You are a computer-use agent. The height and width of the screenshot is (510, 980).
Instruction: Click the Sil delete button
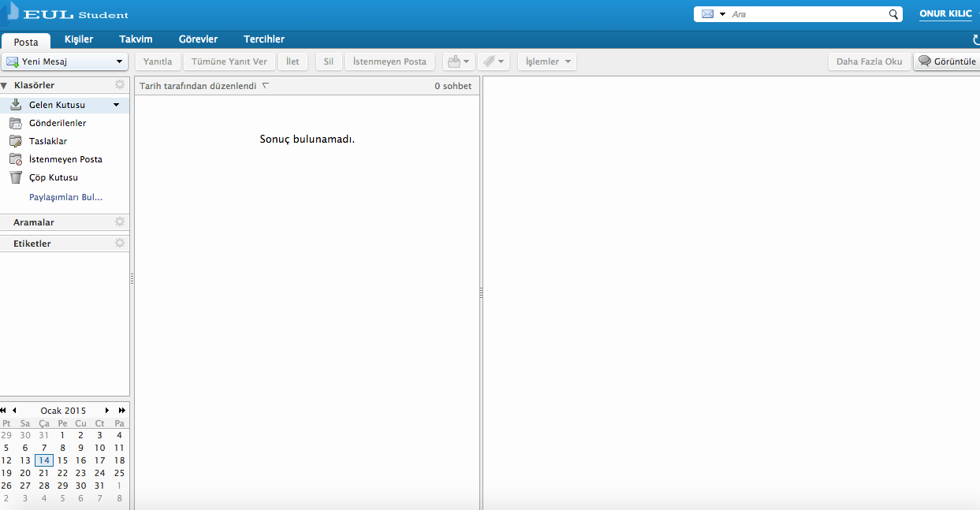pyautogui.click(x=329, y=61)
